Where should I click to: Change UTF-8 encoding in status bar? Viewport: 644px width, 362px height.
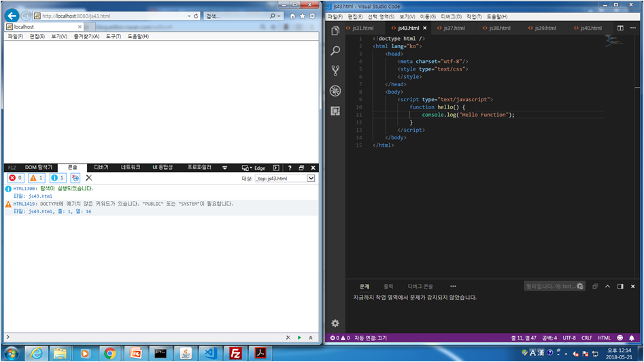[x=569, y=338]
